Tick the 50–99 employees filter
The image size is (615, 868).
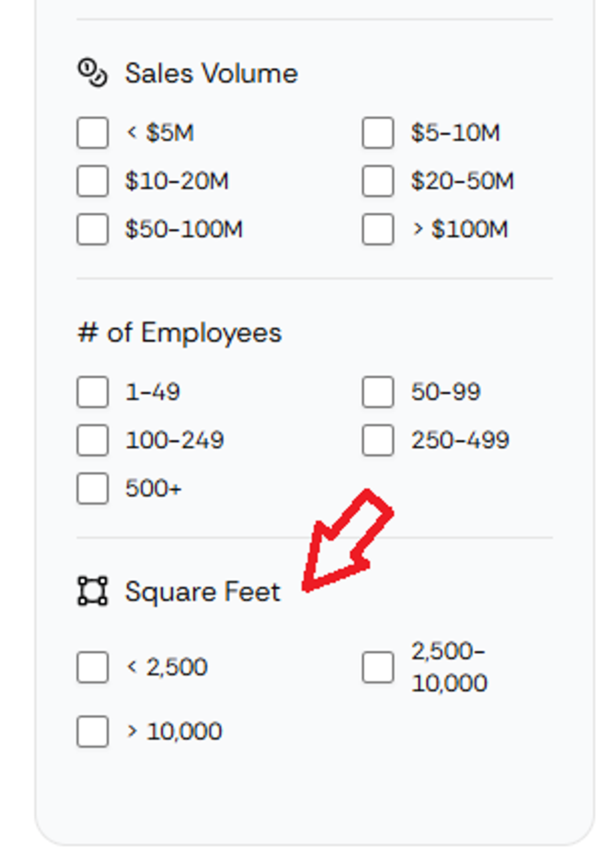[x=378, y=392]
